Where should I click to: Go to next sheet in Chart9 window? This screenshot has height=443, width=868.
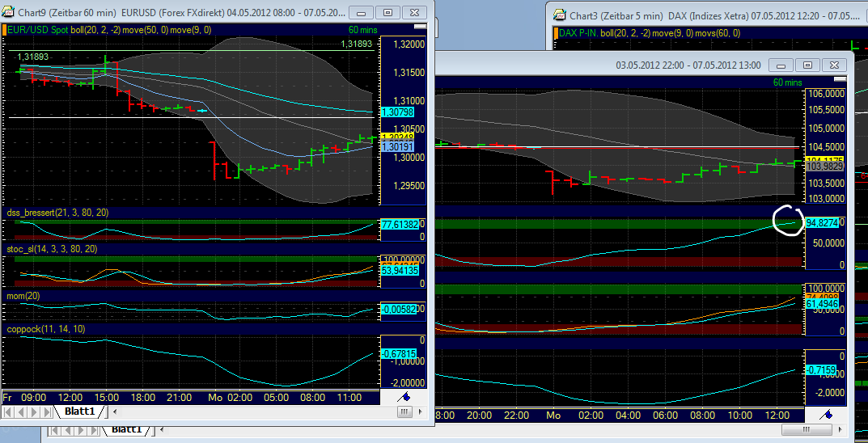tap(35, 412)
